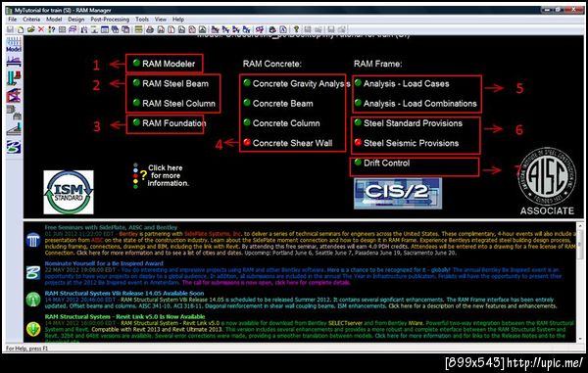Click the Concrete Beam status entry
The image size is (588, 373).
(278, 104)
